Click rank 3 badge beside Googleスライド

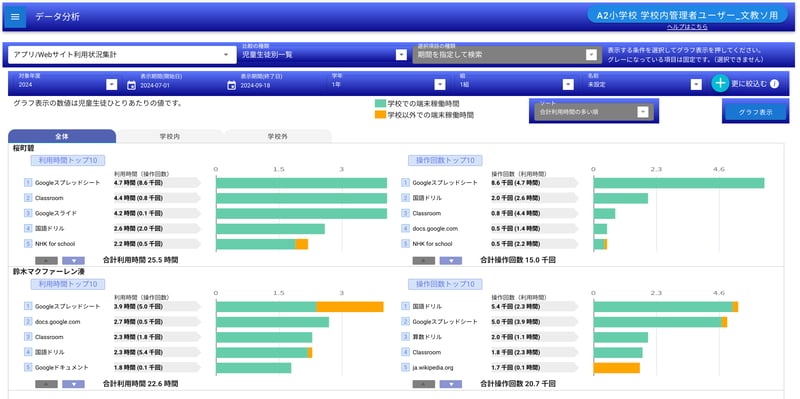pos(28,213)
